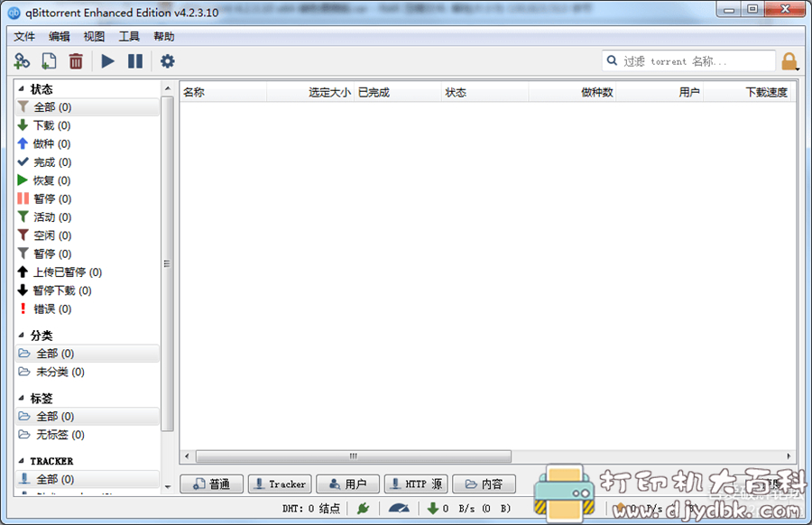Select 做种 (0) status filter
The image size is (812, 525).
pos(88,144)
